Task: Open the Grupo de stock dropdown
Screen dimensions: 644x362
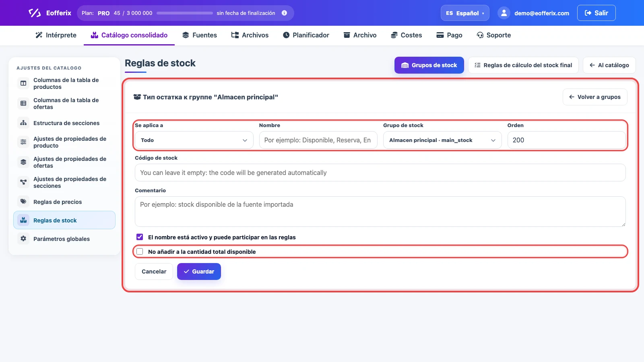Action: 442,140
